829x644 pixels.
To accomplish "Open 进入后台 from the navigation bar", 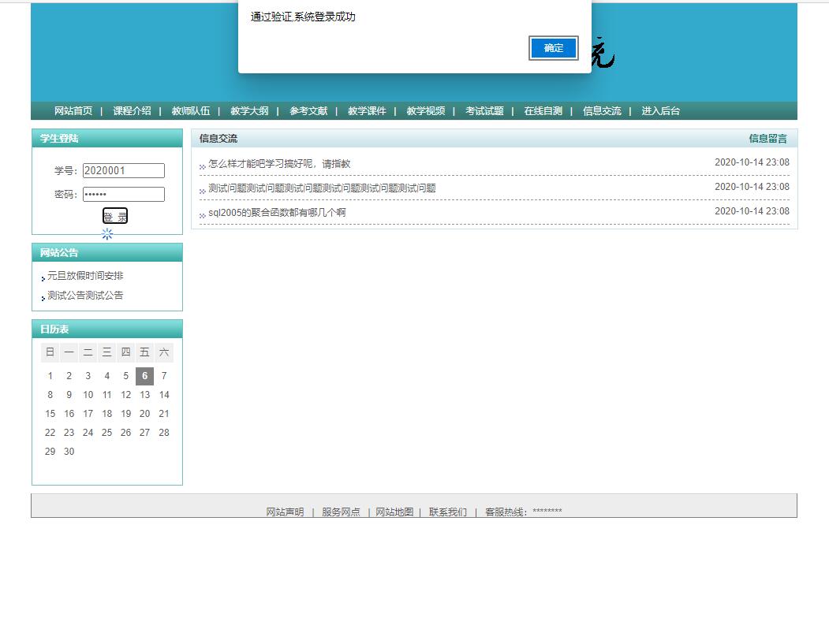I will [660, 110].
